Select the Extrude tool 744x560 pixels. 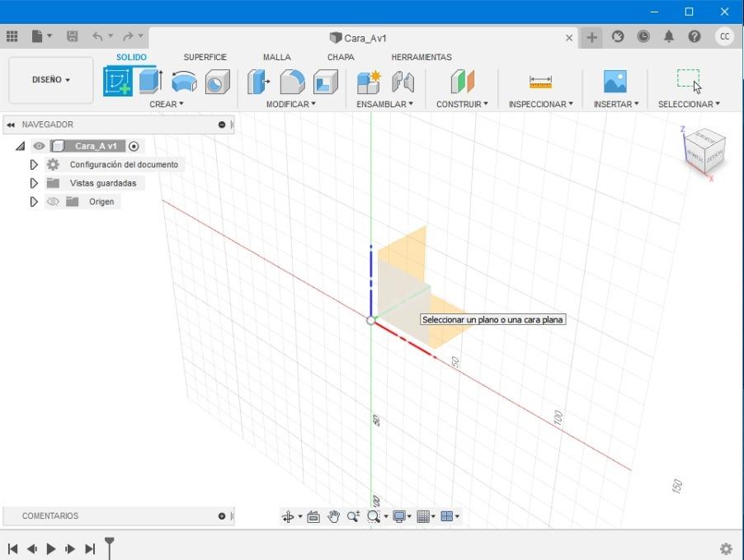tap(152, 82)
